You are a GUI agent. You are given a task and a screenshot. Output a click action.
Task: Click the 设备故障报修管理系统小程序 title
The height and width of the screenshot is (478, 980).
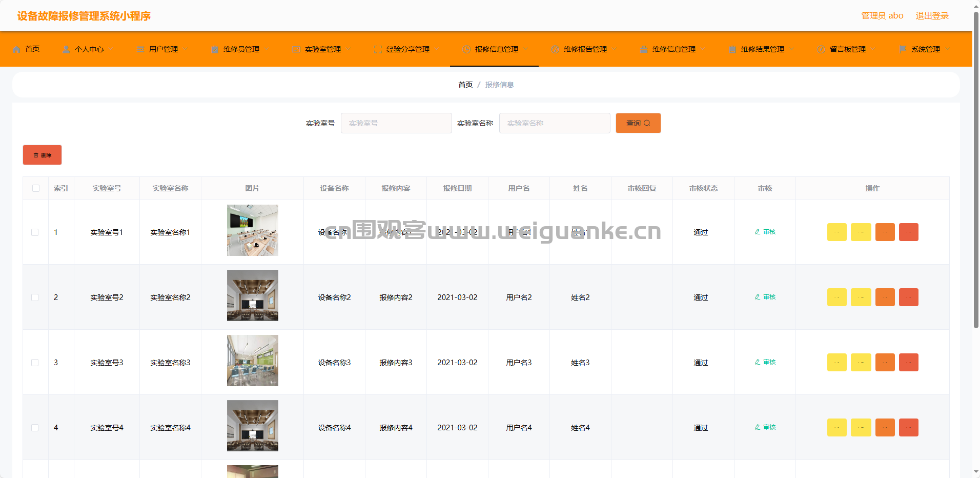click(84, 16)
